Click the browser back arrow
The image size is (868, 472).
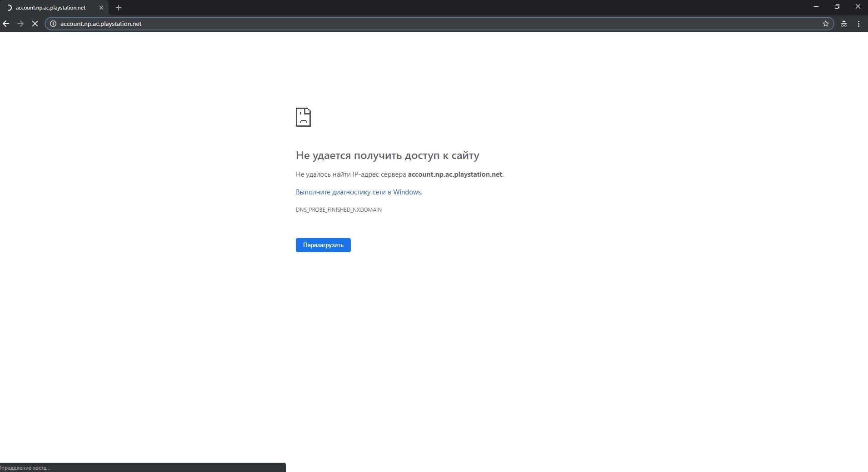click(6, 24)
